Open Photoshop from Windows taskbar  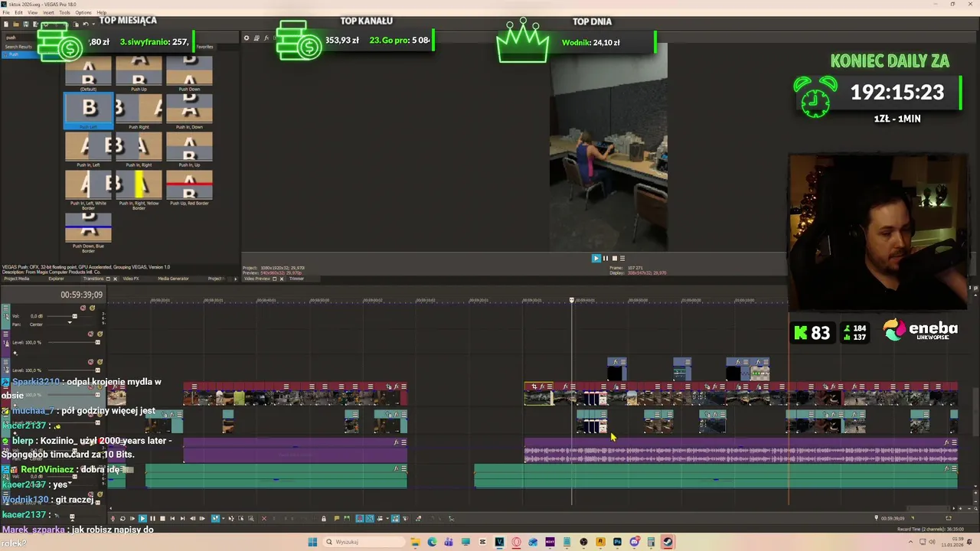tap(617, 543)
